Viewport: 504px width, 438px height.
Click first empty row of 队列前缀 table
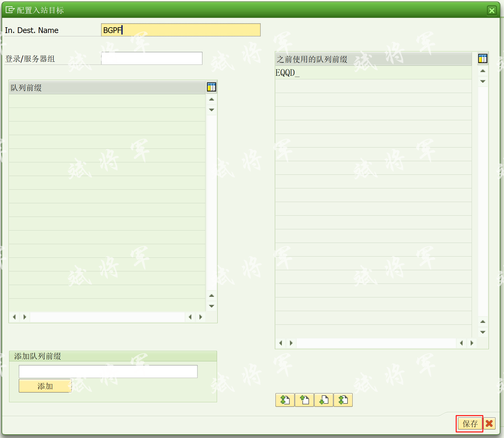(107, 101)
